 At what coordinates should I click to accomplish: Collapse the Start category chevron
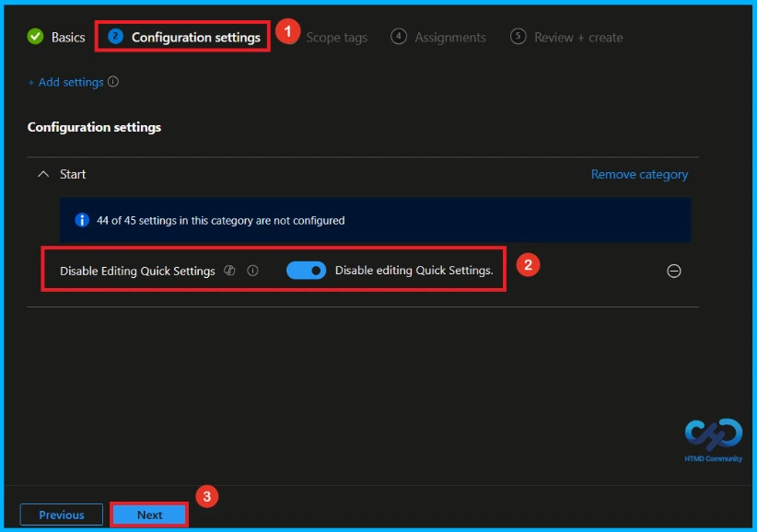(43, 174)
